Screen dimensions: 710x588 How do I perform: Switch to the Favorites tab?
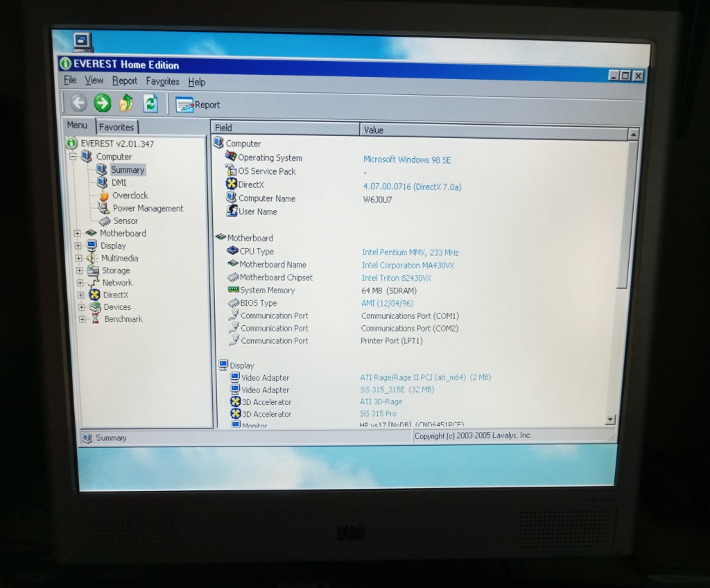(x=116, y=127)
